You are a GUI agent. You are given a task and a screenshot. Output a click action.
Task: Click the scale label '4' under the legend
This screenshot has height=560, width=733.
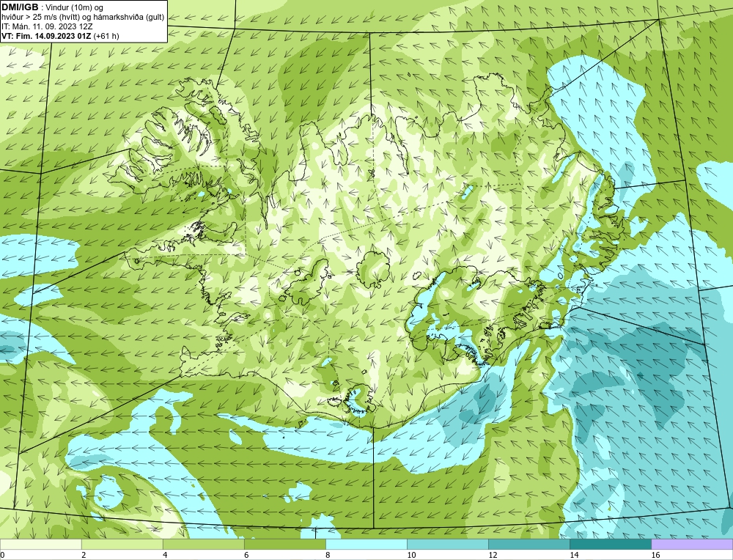pyautogui.click(x=165, y=555)
